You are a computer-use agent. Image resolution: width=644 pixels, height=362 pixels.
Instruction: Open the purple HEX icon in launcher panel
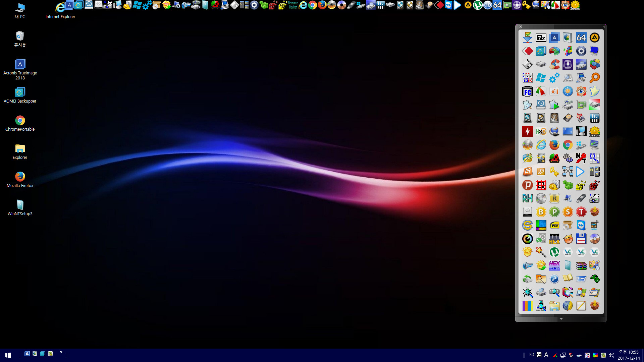(554, 265)
